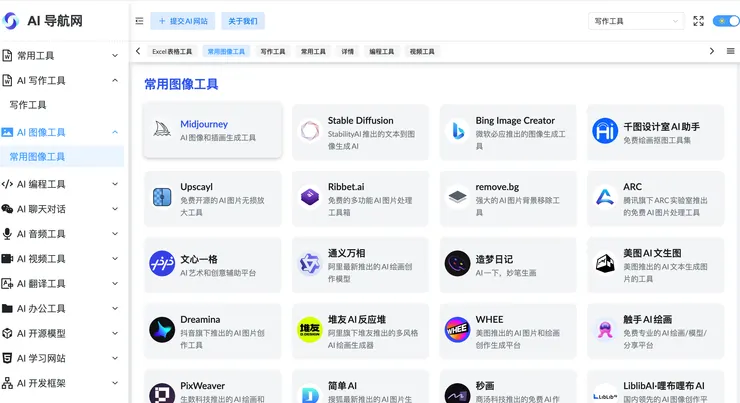Open the Dreamina title link

click(200, 319)
